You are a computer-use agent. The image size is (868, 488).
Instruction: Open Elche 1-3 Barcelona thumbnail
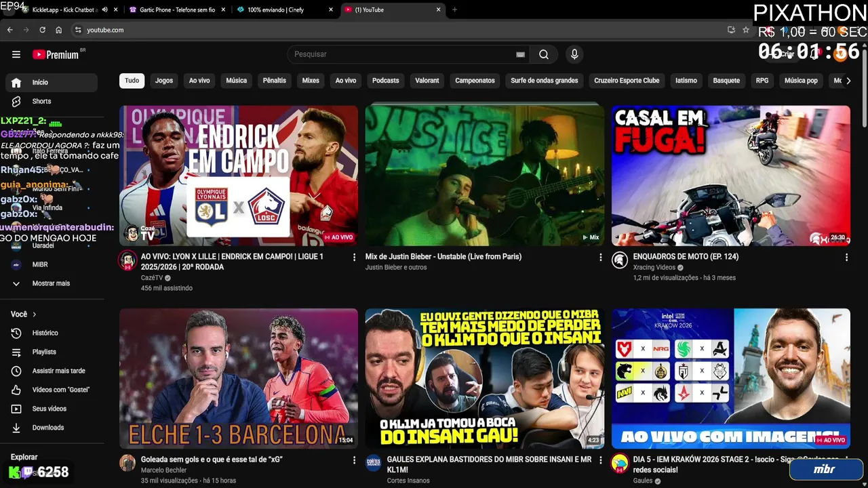[x=239, y=378]
